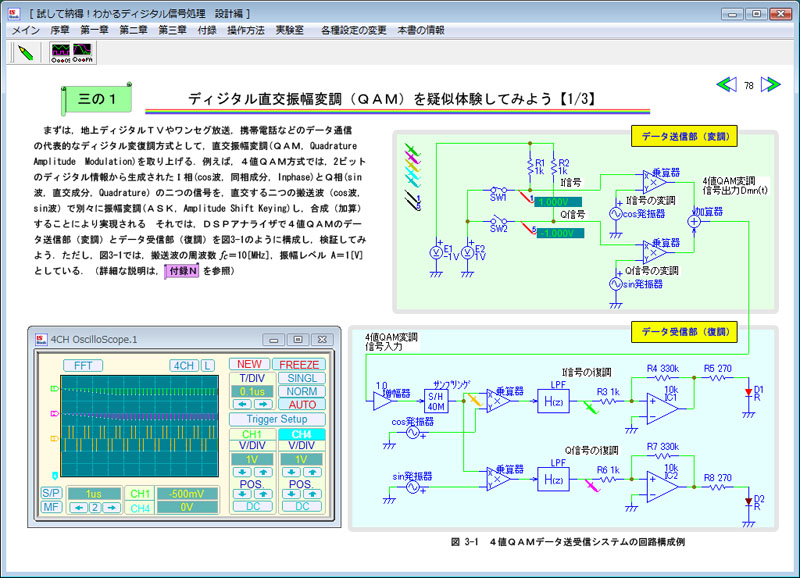Screen dimensions: 800x578
Task: Select NORM trigger mode
Action: click(x=302, y=391)
